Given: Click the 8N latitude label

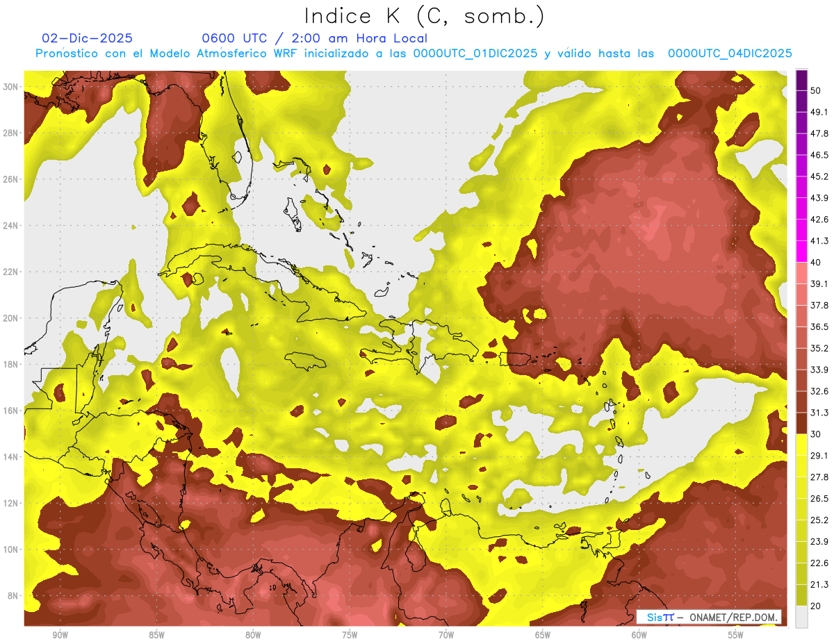Looking at the screenshot, I should (13, 596).
